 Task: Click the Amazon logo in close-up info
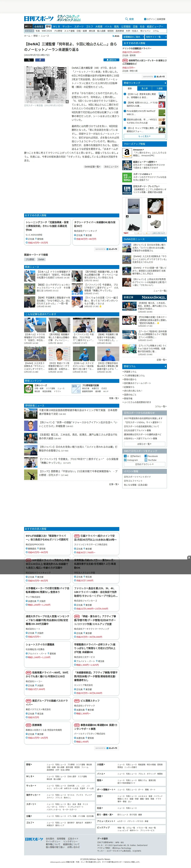coord(127,153)
